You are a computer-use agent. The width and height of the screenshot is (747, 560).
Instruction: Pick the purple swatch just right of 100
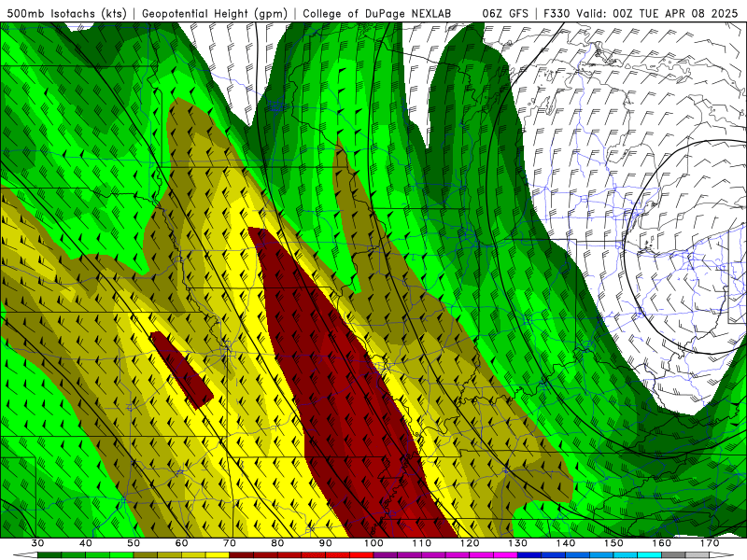tap(386, 556)
